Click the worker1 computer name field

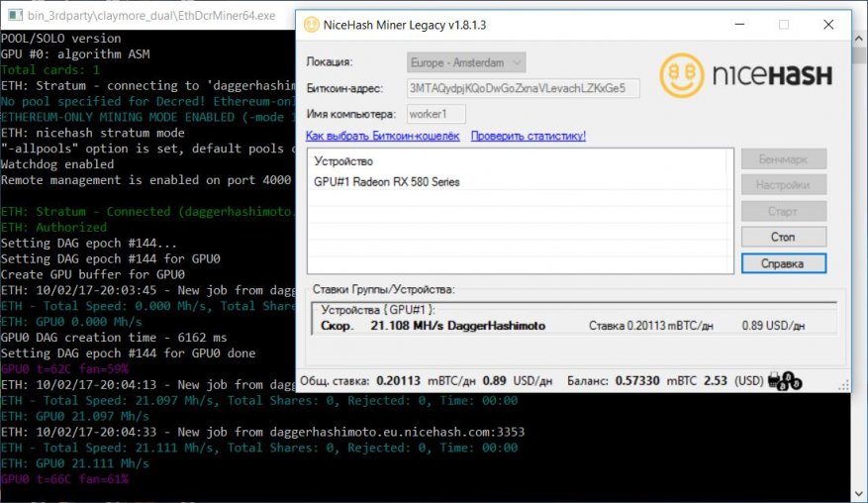pyautogui.click(x=436, y=114)
